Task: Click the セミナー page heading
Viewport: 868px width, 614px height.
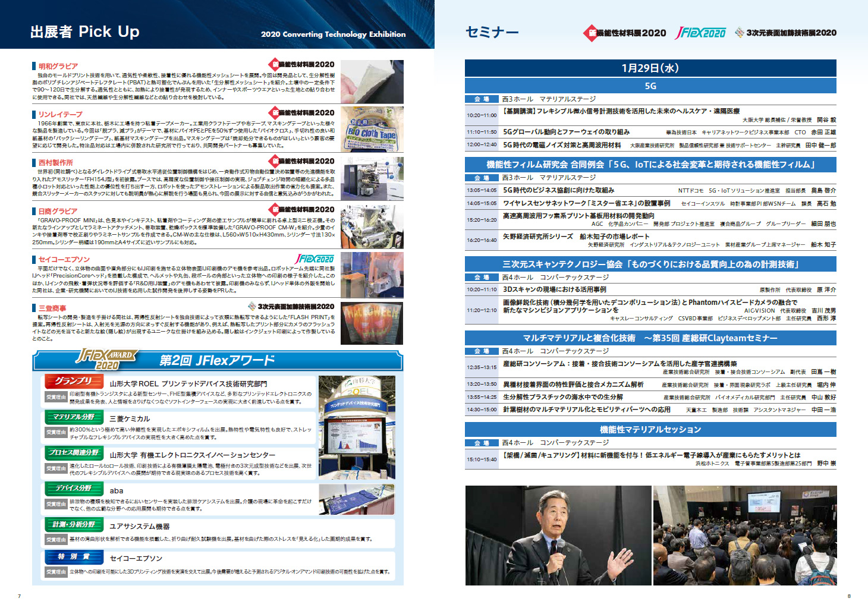Action: pos(492,32)
